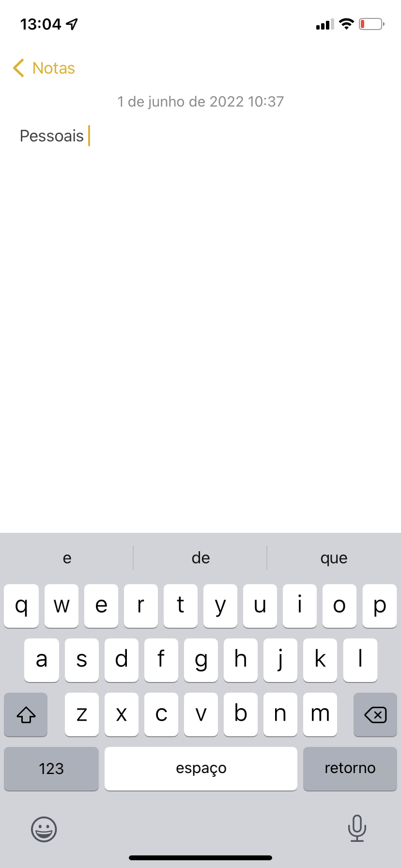Screen dimensions: 401x868
Task: Tap the cellular signal bars icon
Action: point(324,24)
